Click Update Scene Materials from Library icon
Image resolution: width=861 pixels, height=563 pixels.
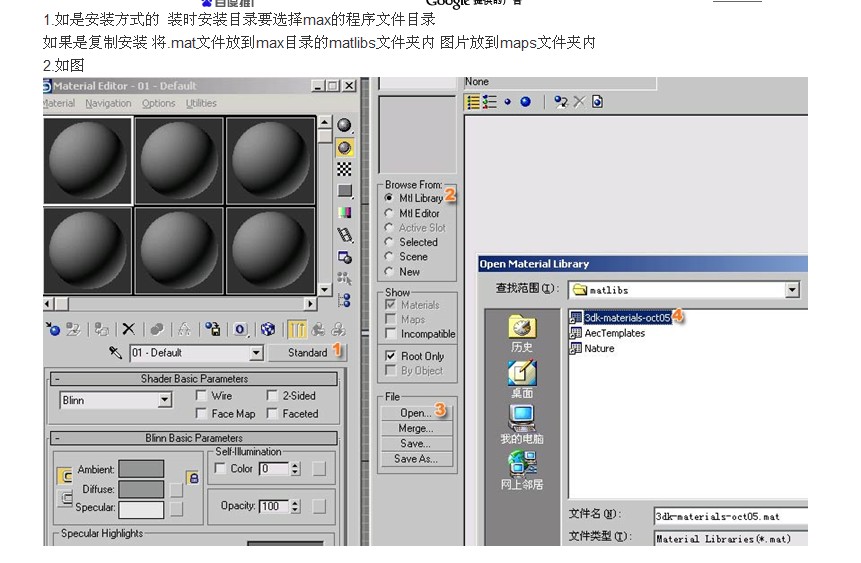pyautogui.click(x=561, y=102)
